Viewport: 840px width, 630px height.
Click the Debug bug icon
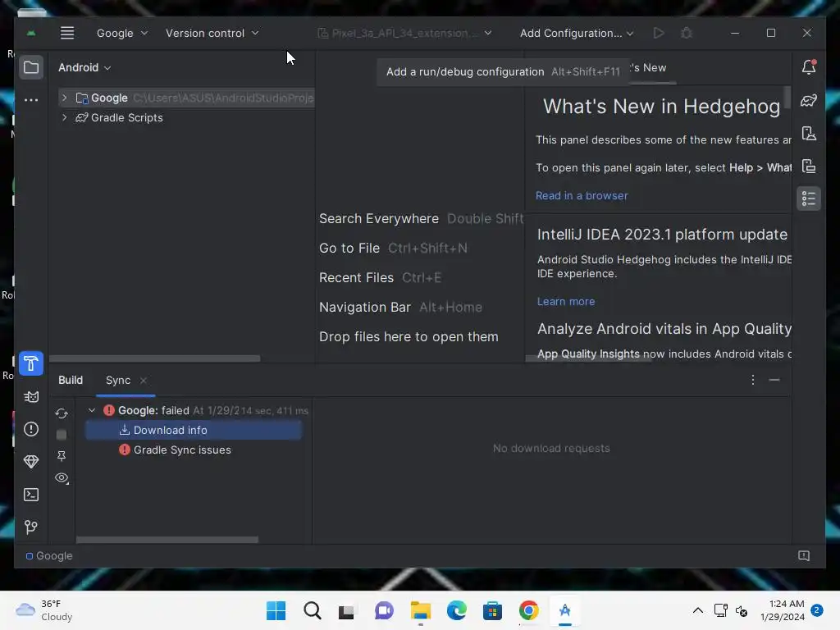(687, 33)
